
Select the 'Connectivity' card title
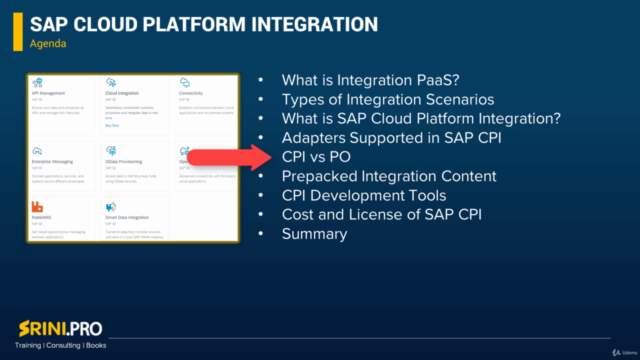pyautogui.click(x=191, y=93)
